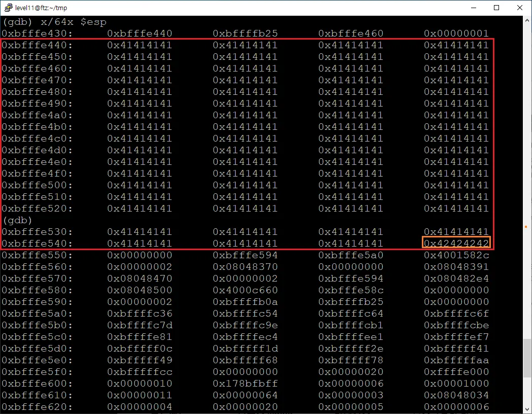532x414 pixels.
Task: Click the value 0xbffffc6f
Action: coord(456,314)
